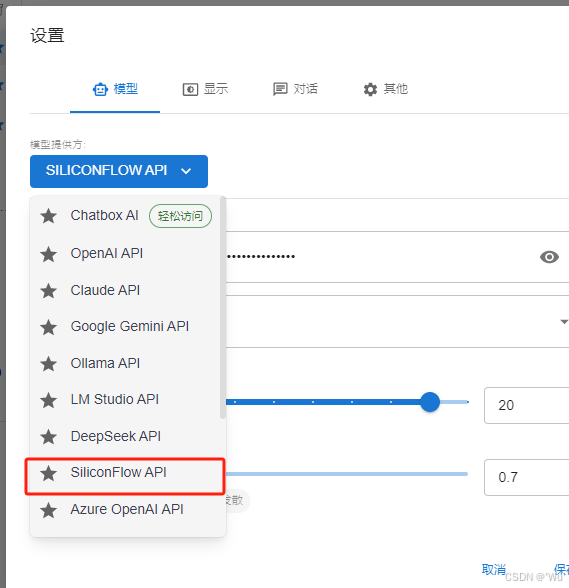Click star icon next to Claude API
Viewport: 569px width, 588px height.
pos(48,291)
